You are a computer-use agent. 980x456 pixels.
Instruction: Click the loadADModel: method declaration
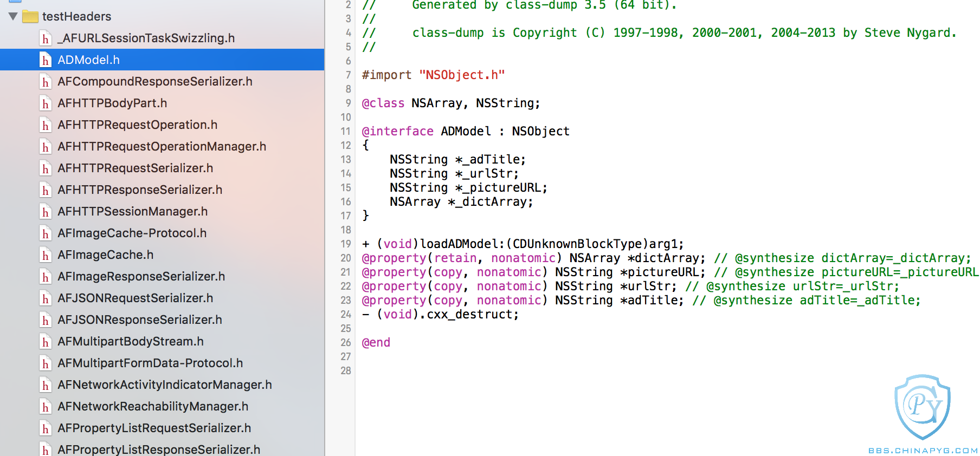point(523,244)
